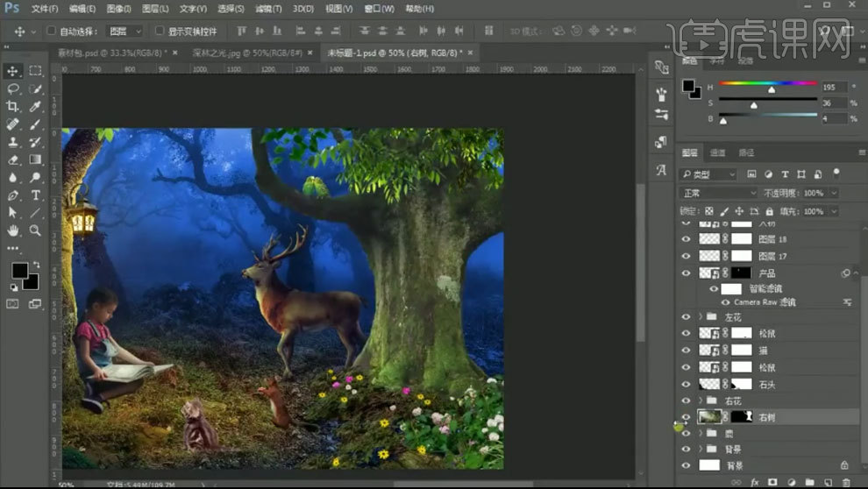Open the 填充 fill dropdown arrow
Screen dimensions: 868x489
[834, 211]
